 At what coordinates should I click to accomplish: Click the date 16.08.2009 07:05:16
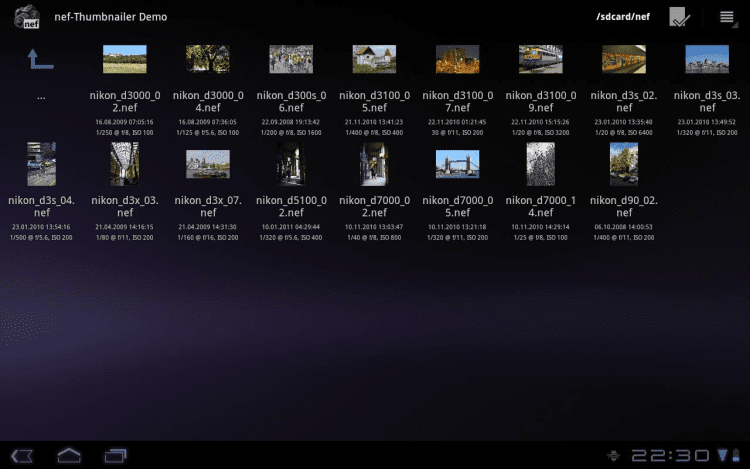click(125, 122)
